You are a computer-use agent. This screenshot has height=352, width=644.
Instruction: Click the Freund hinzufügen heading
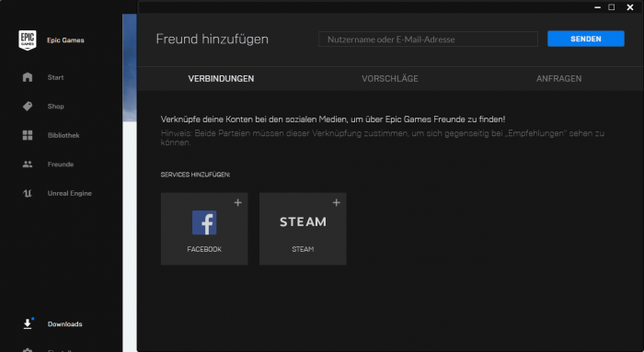(212, 39)
